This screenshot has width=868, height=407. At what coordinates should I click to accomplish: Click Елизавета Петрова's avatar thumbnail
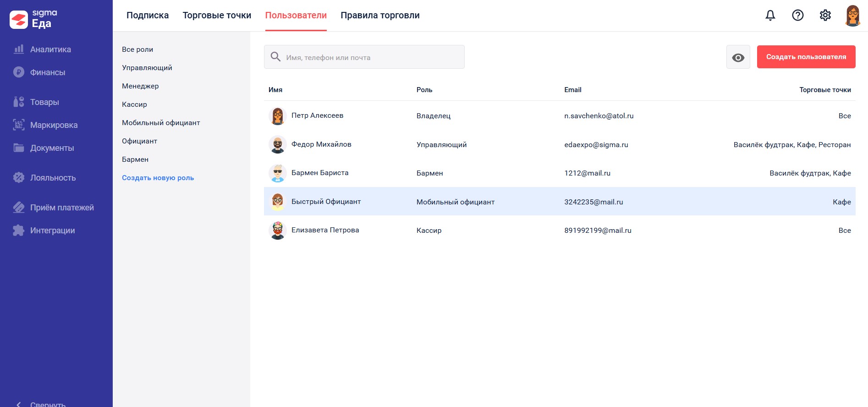278,230
